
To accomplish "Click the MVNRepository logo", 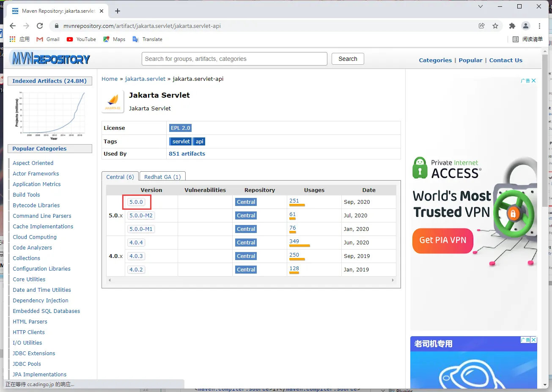I will [51, 58].
